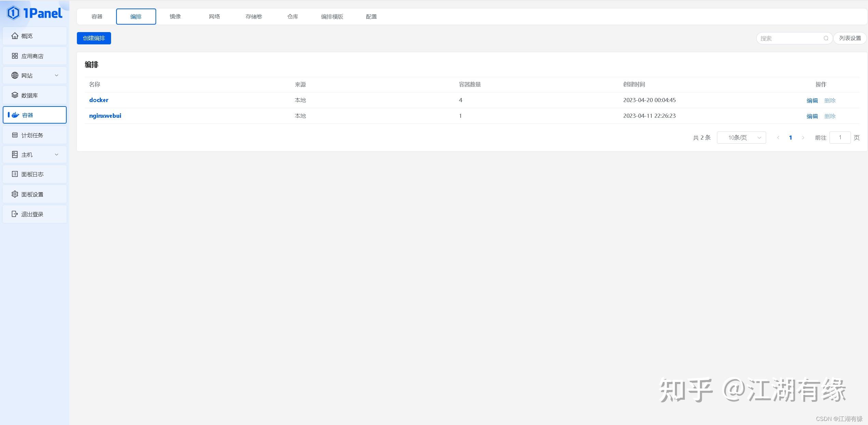
Task: Open 面板日志 log icon
Action: [x=15, y=174]
